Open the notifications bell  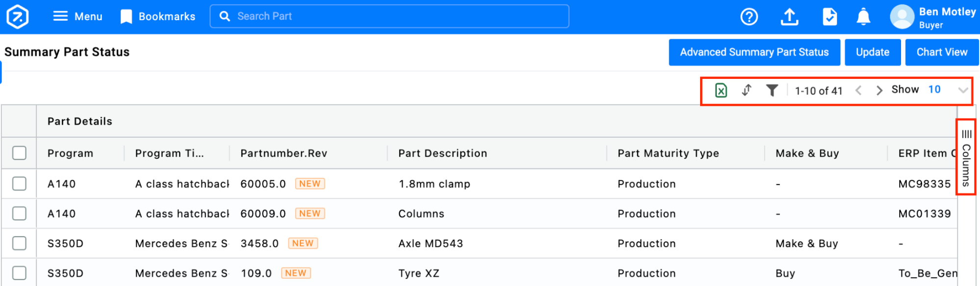[863, 17]
